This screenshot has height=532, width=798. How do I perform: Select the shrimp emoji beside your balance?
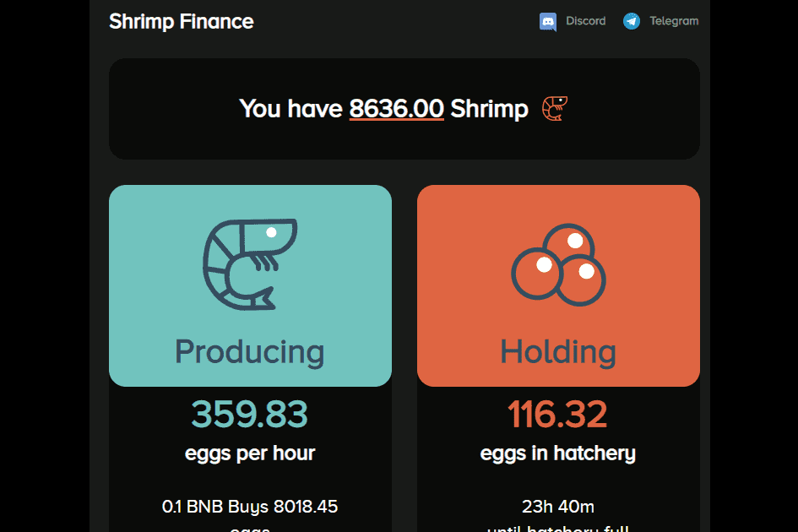[554, 109]
